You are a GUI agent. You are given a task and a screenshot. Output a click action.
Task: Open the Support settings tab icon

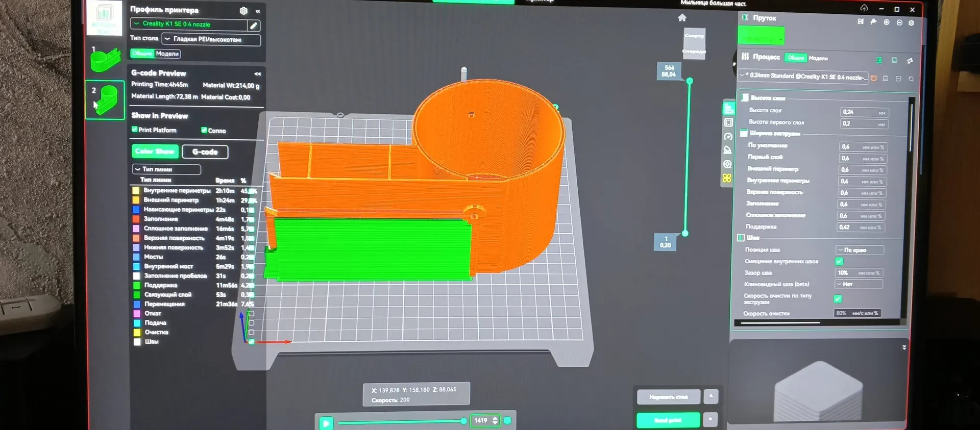click(727, 150)
